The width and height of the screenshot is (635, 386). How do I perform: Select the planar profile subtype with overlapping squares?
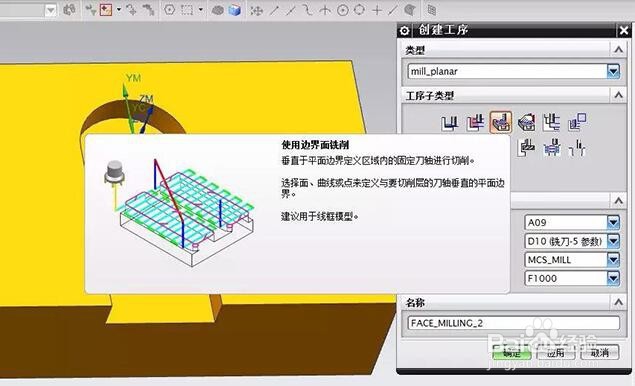577,122
